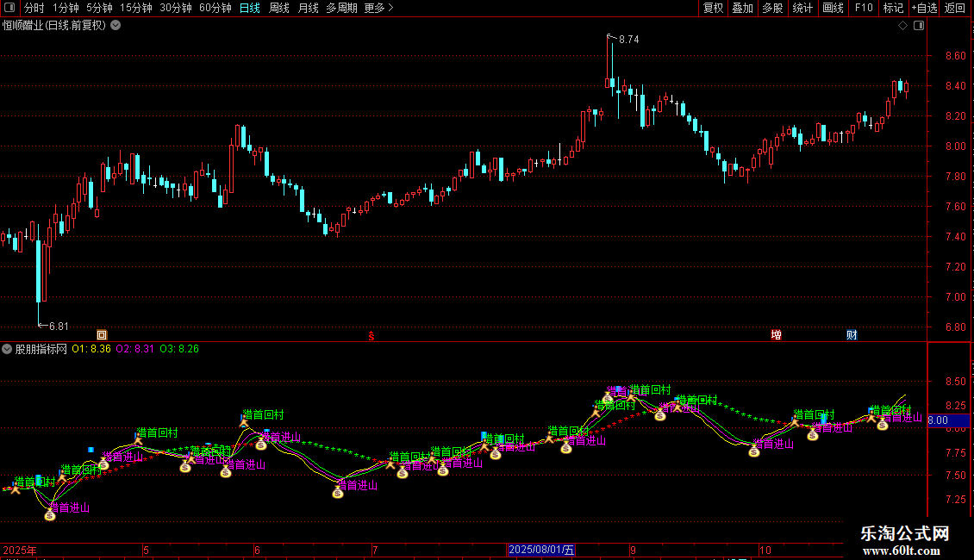Viewport: 974px width, 560px height.
Task: Click the 2025/08/01/五 date label
Action: pyautogui.click(x=541, y=550)
